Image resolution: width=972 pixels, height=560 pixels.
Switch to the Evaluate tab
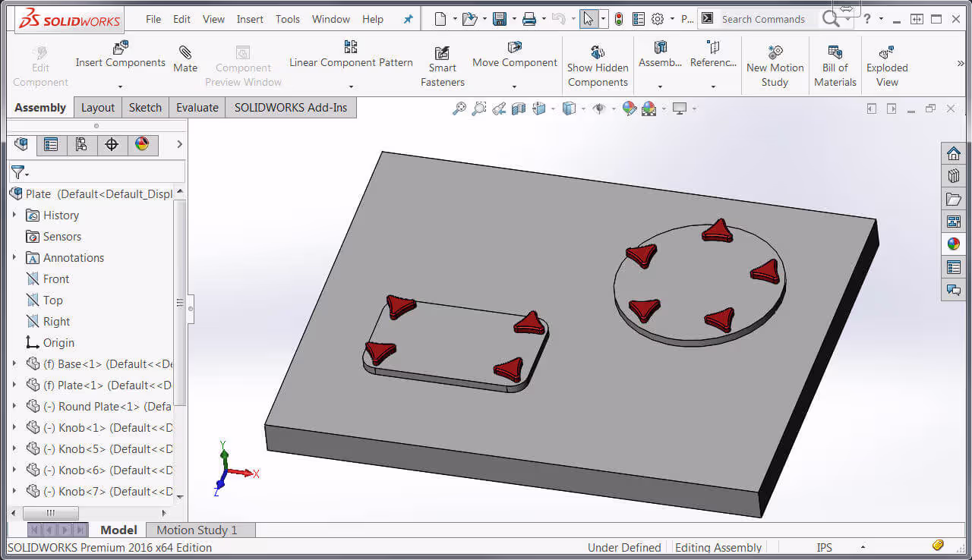click(197, 108)
